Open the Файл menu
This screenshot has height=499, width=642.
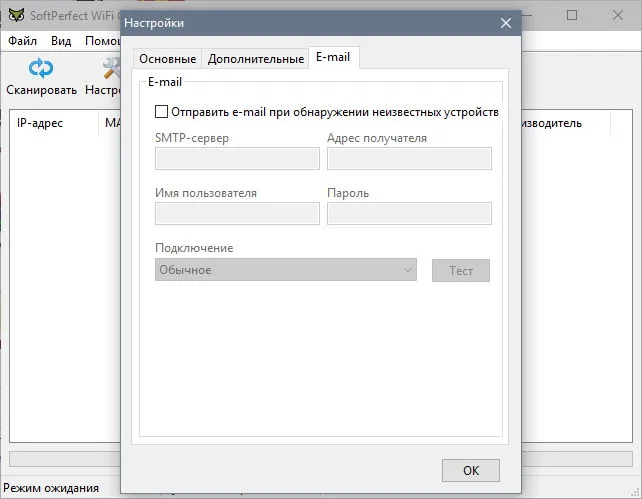pyautogui.click(x=23, y=41)
